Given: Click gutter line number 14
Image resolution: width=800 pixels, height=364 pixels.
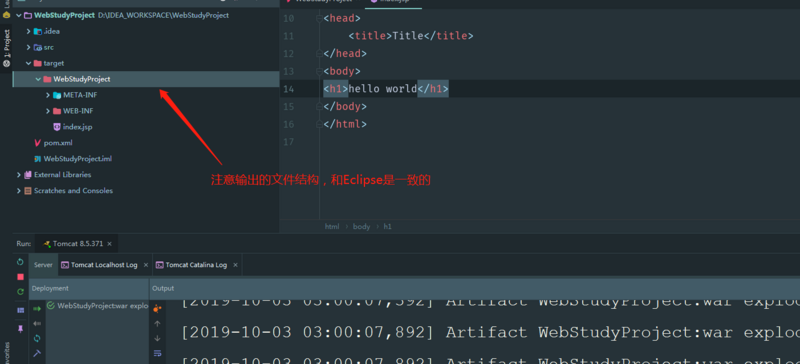Looking at the screenshot, I should [x=288, y=89].
